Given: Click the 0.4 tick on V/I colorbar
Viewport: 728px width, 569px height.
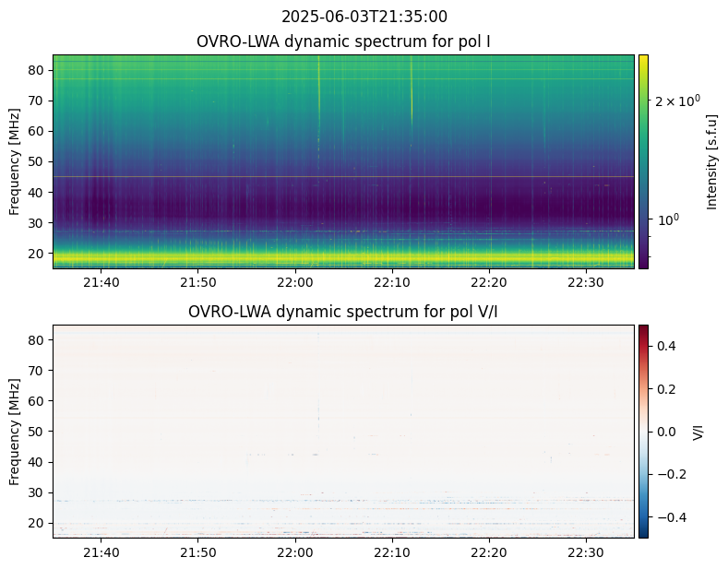Looking at the screenshot, I should click(668, 346).
